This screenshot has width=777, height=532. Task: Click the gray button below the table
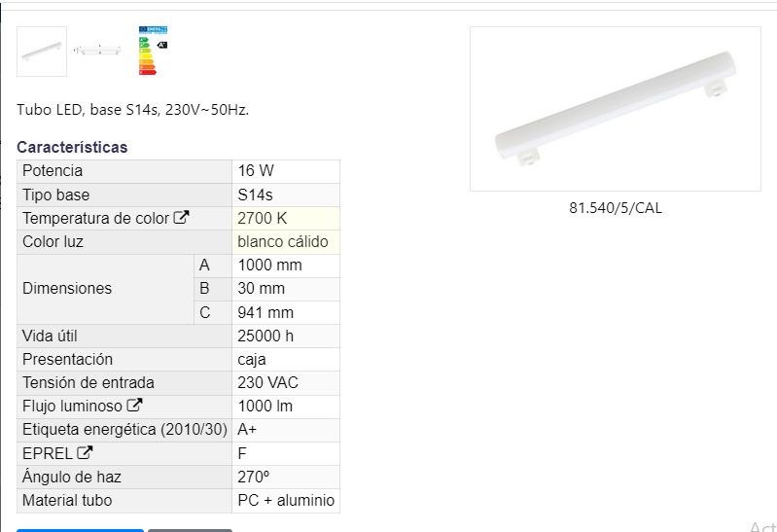coord(190,530)
